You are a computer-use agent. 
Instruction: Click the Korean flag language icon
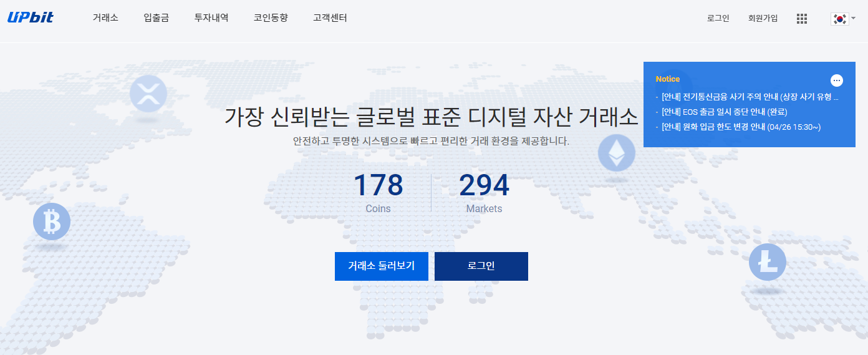(839, 19)
